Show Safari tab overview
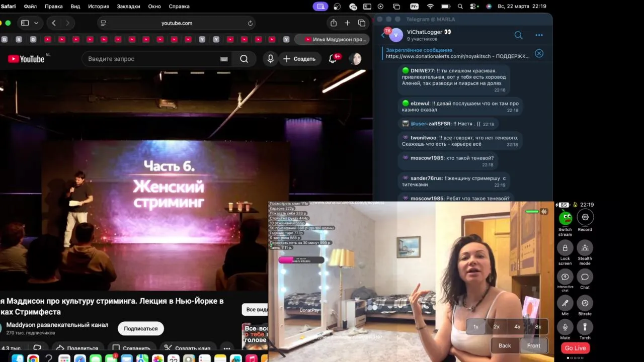 [361, 23]
